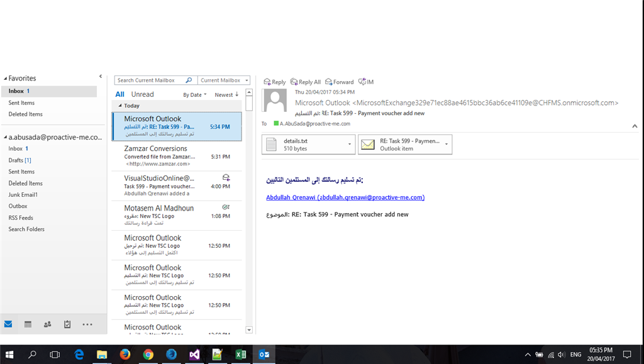Open Windows taskbar search

[32, 354]
